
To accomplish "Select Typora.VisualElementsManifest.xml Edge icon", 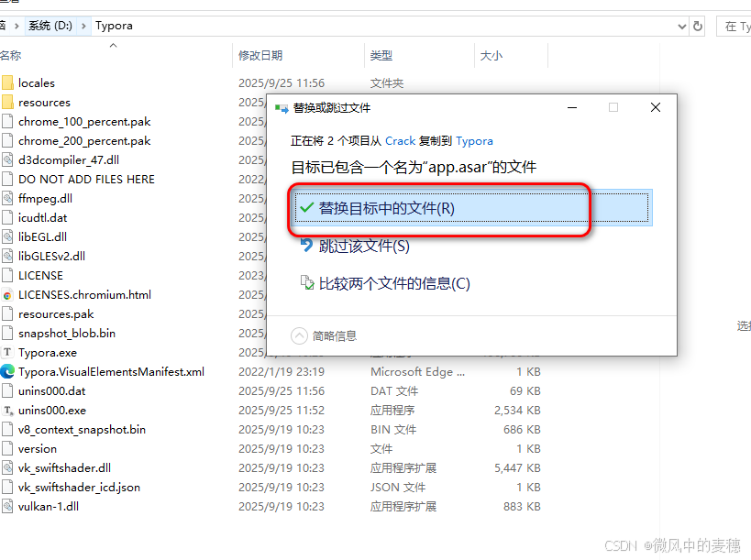I will (x=7, y=371).
